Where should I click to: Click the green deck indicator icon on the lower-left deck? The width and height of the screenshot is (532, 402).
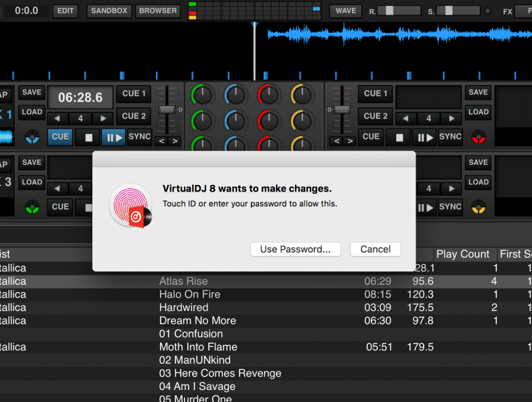31,206
